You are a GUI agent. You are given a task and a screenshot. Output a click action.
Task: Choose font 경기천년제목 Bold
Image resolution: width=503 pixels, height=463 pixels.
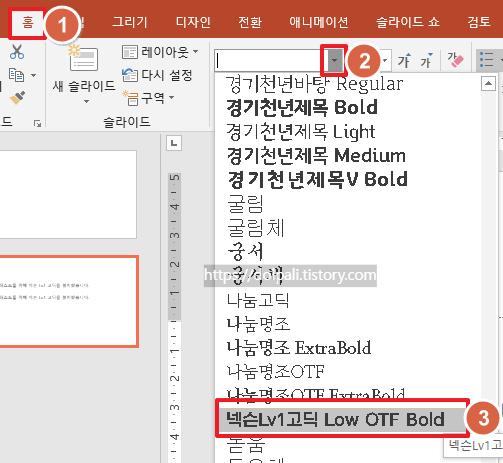point(302,107)
